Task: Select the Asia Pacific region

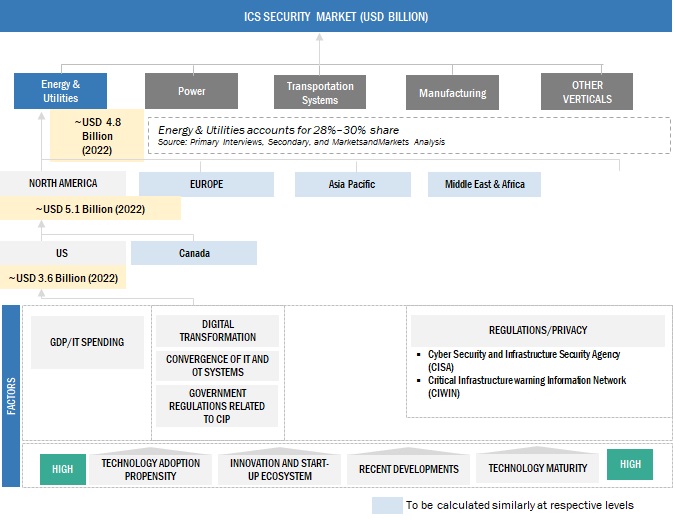Action: 352,184
